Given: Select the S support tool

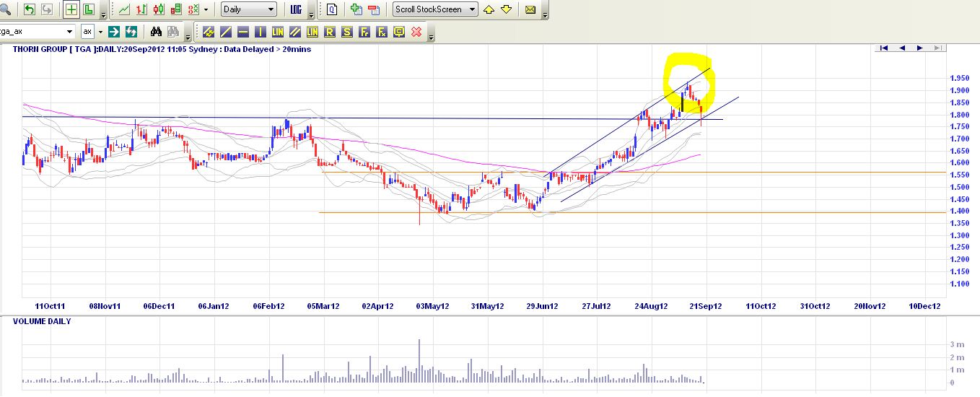Looking at the screenshot, I should click(346, 32).
